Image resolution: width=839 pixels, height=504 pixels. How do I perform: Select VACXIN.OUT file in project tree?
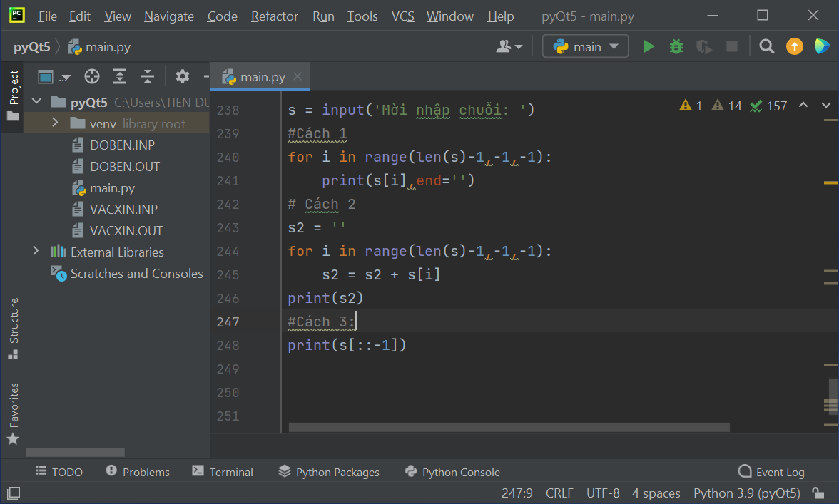(x=117, y=230)
